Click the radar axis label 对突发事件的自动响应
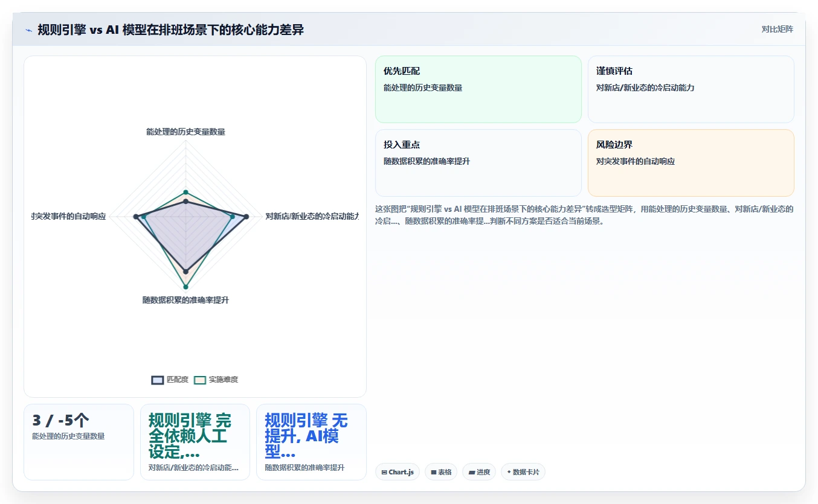Viewport: 818px width, 504px height. coord(68,216)
